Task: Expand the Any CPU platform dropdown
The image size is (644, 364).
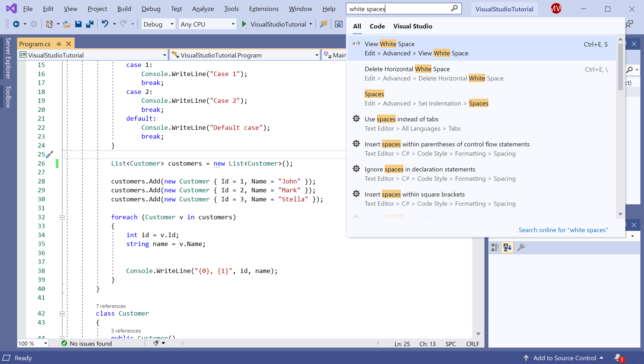Action: coord(233,24)
